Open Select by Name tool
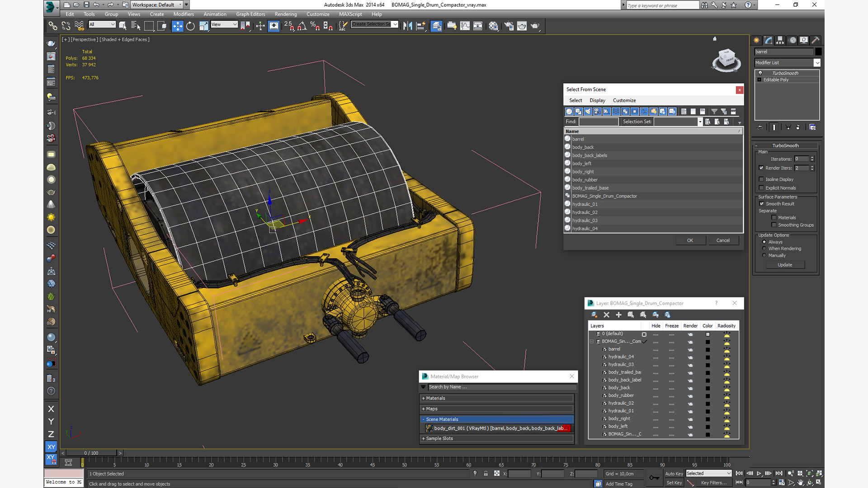The width and height of the screenshot is (868, 488). coord(136,26)
